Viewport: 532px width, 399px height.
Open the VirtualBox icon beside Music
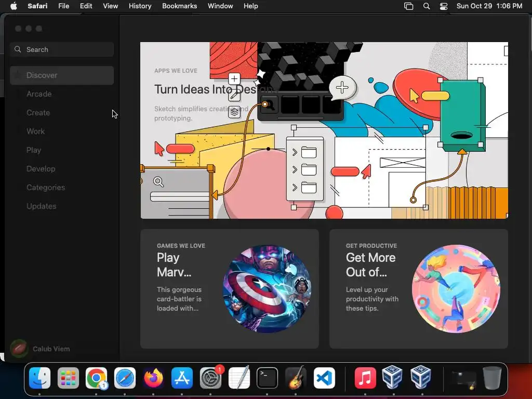[392, 378]
